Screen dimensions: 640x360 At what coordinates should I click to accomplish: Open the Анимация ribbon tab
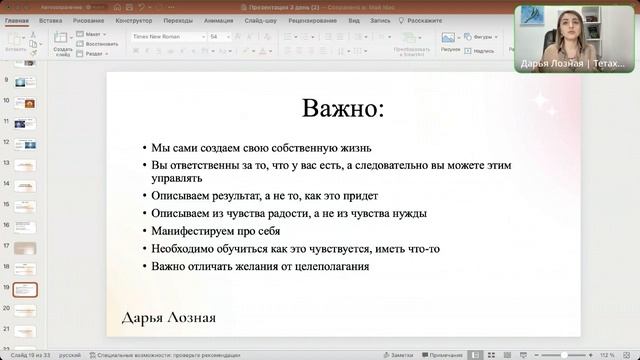tap(218, 20)
